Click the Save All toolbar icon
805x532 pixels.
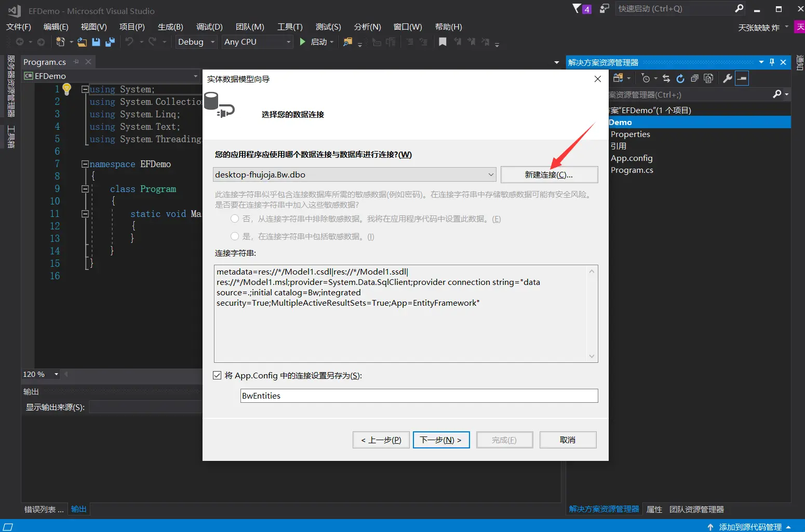pyautogui.click(x=110, y=42)
